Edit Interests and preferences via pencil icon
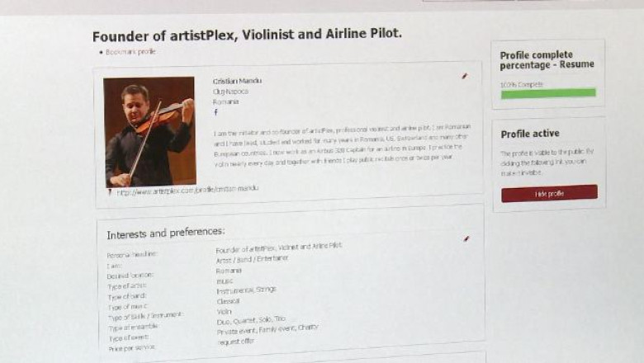Screen dimensions: 644x363 [x=466, y=239]
